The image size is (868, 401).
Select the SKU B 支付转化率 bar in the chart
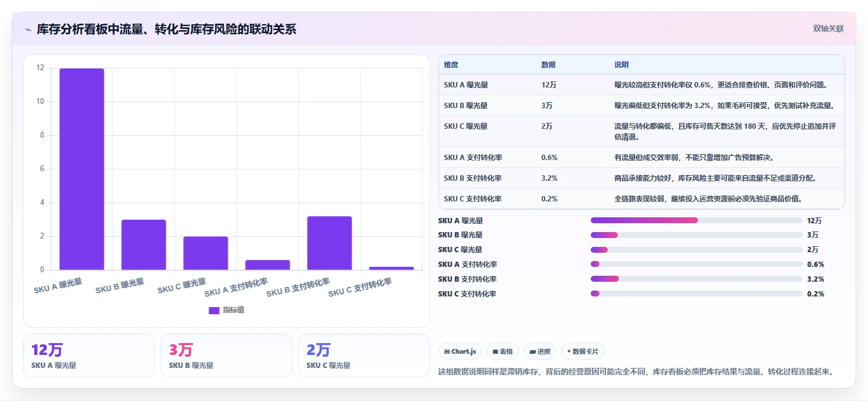pos(329,243)
